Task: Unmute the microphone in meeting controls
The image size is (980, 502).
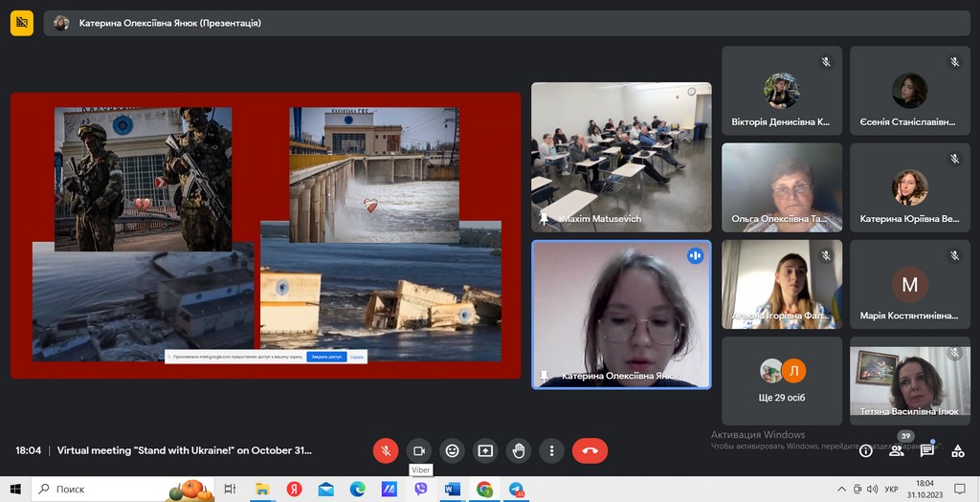Action: [385, 450]
